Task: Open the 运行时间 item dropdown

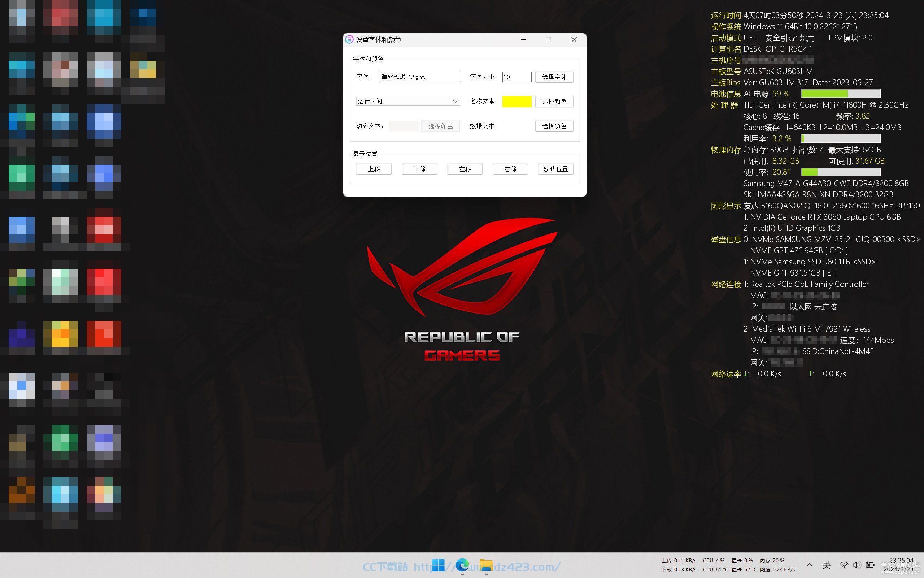Action: (408, 101)
